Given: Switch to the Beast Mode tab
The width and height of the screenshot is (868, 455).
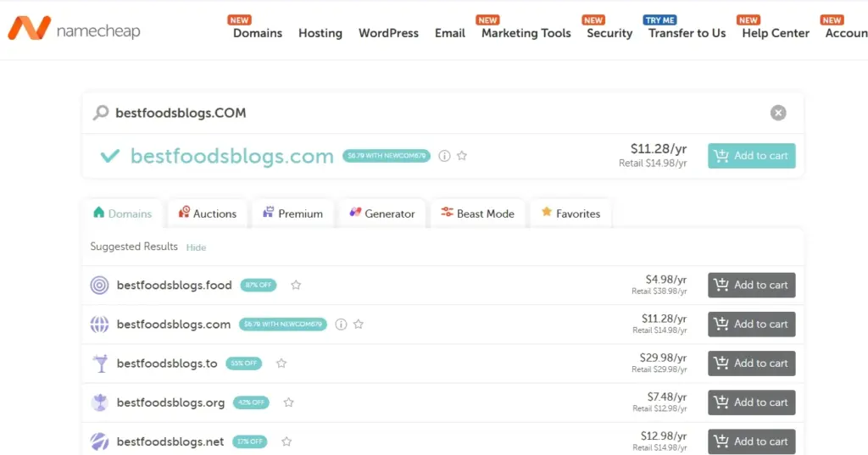Looking at the screenshot, I should point(476,214).
